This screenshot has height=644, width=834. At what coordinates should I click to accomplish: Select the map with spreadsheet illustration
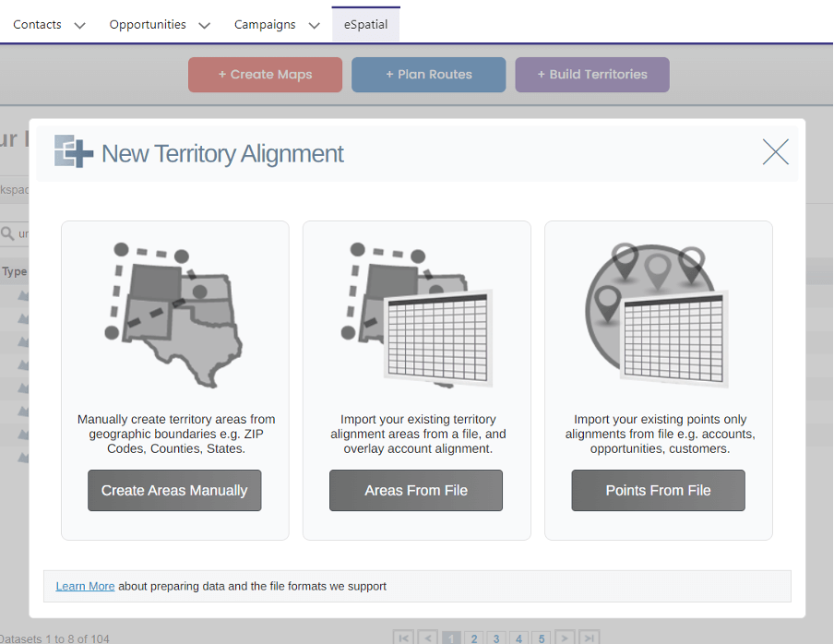point(416,315)
